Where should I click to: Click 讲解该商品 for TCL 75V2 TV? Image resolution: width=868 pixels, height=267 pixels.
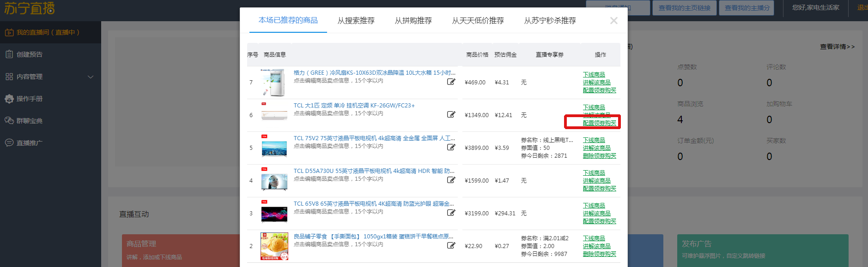pos(597,148)
